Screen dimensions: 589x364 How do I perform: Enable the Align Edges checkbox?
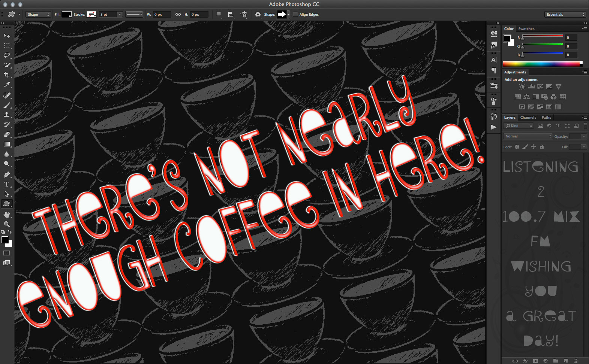pos(295,15)
